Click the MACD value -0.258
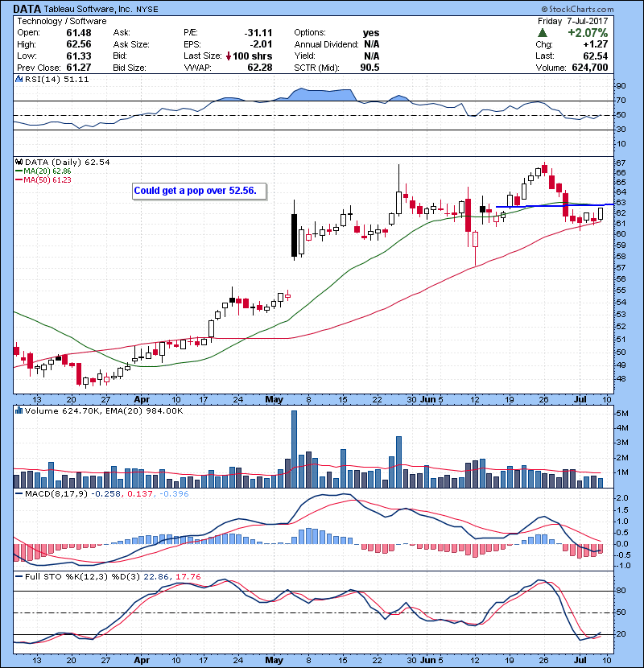 pos(106,494)
